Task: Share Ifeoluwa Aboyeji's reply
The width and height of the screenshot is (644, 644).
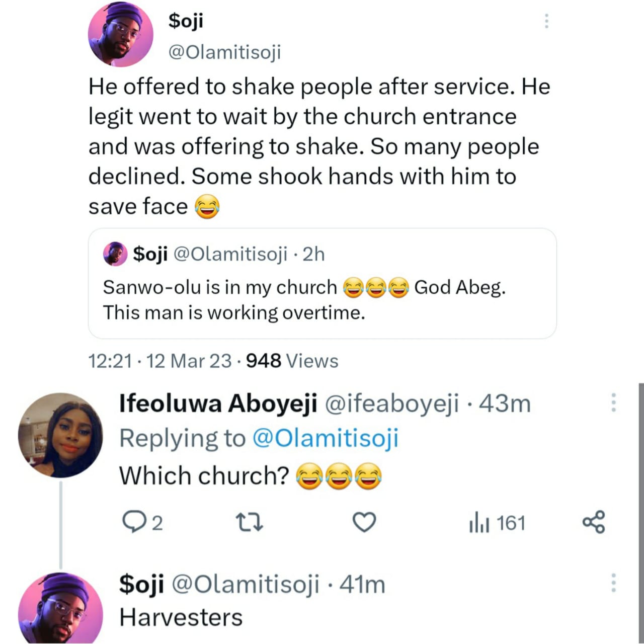Action: click(x=594, y=523)
